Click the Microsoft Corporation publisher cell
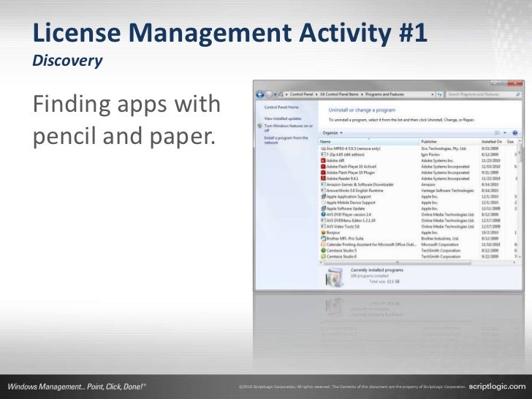This screenshot has width=532, height=399. (x=440, y=245)
